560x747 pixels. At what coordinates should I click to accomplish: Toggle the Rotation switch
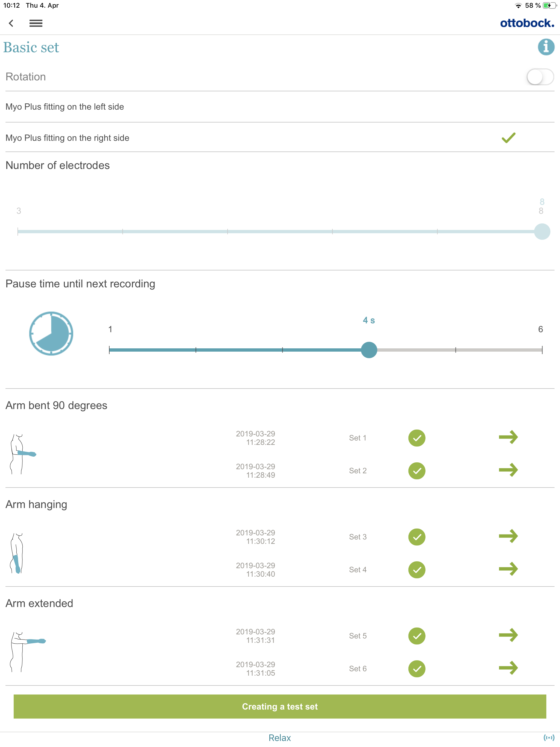(539, 77)
